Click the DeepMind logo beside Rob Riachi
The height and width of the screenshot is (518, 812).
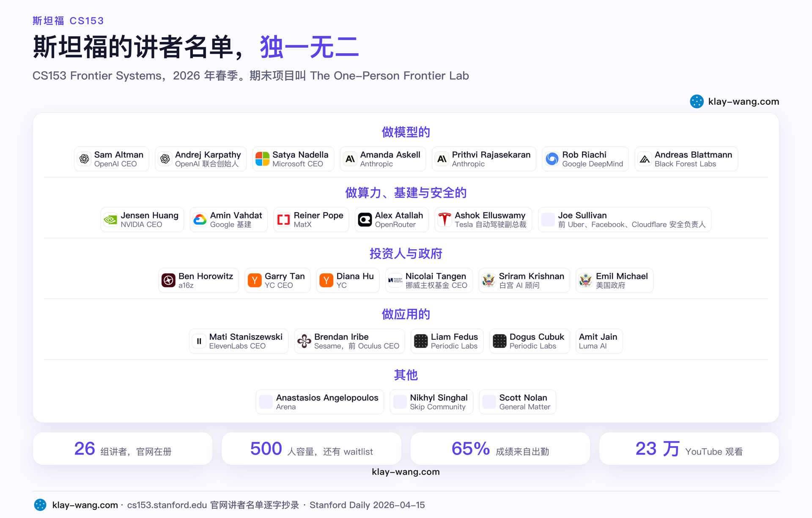tap(552, 159)
